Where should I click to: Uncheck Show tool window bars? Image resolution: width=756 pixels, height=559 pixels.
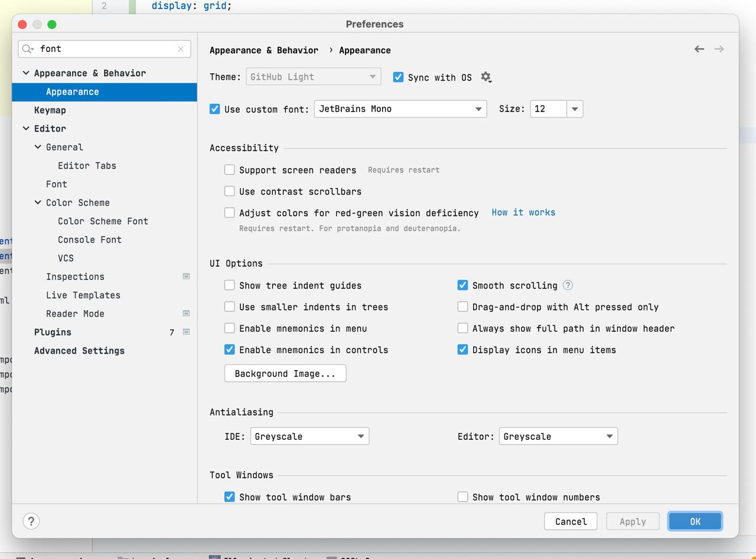[230, 497]
